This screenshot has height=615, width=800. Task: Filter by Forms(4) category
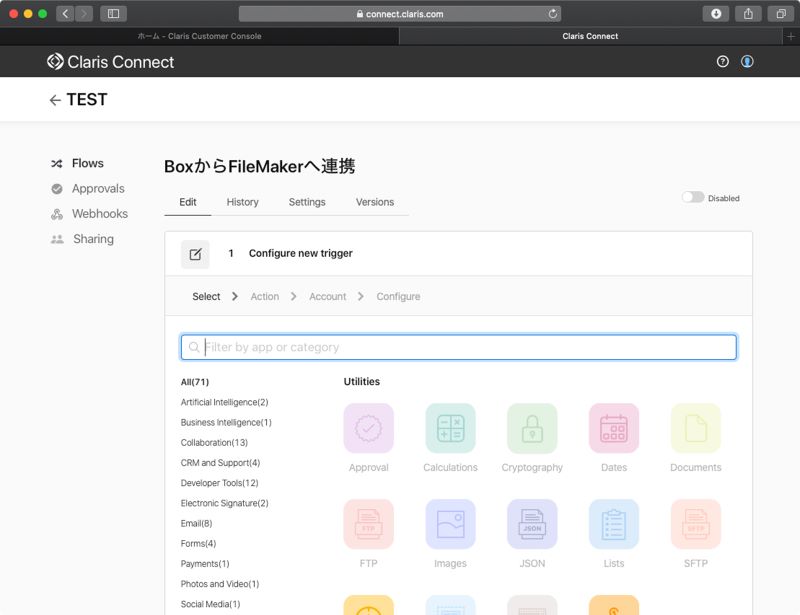pos(198,544)
